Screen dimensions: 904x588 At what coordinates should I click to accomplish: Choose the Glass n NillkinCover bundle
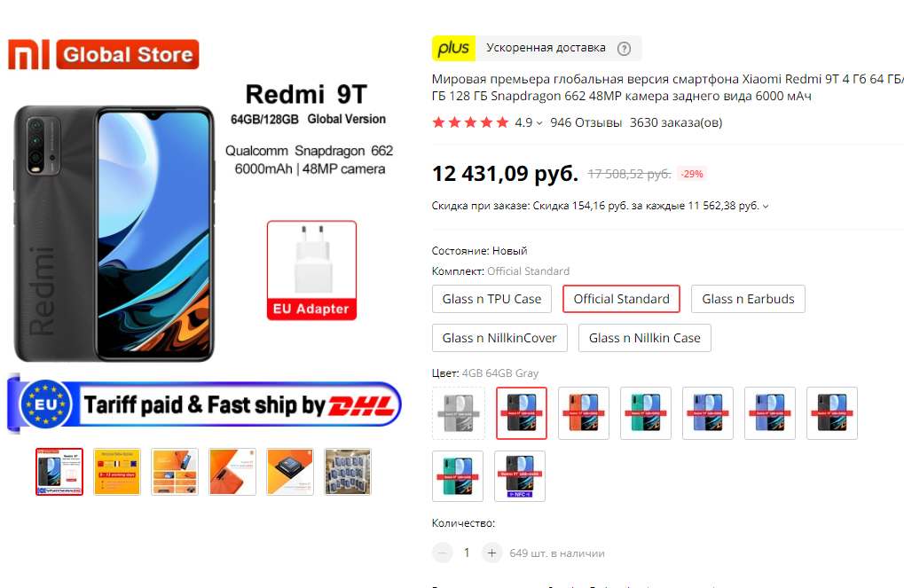[x=499, y=339]
